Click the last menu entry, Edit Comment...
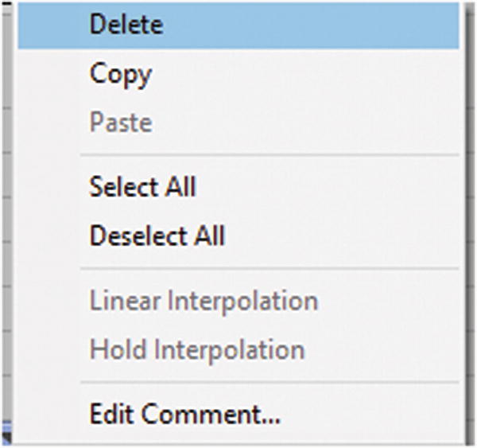This screenshot has height=448, width=477. 184,414
